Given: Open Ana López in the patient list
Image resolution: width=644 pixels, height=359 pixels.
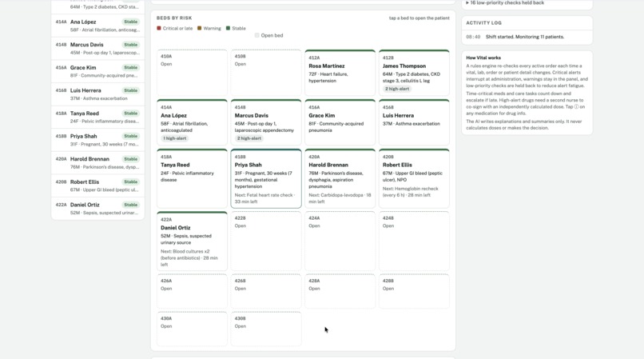Looking at the screenshot, I should (x=97, y=26).
